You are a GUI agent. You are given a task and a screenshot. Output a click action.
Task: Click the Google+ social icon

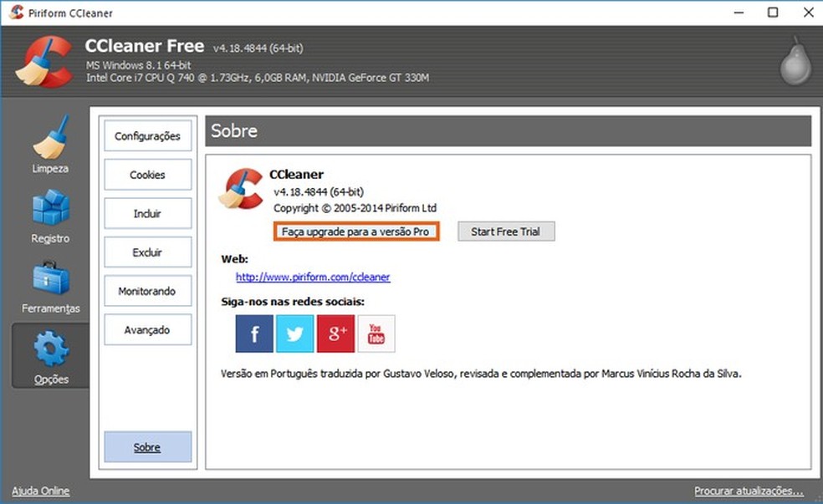pyautogui.click(x=335, y=333)
